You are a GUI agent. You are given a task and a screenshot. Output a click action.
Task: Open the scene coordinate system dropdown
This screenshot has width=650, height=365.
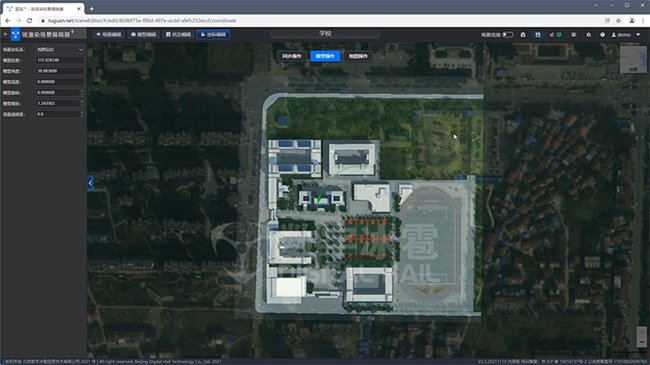[x=60, y=49]
